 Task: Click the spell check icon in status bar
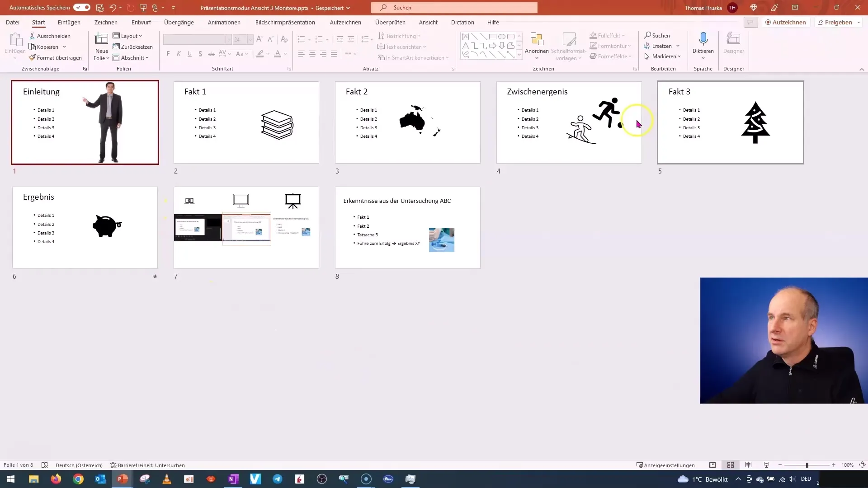44,465
